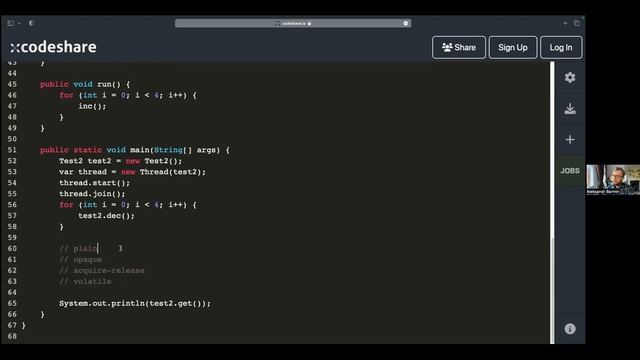Click the 'System.out.println(test2.get());' line
The height and width of the screenshot is (360, 640).
(x=135, y=303)
